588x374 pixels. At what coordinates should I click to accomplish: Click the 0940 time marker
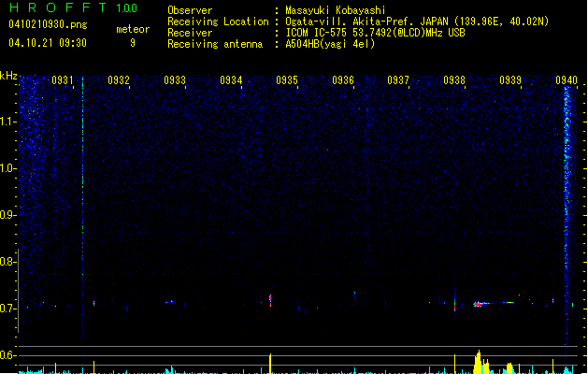566,80
